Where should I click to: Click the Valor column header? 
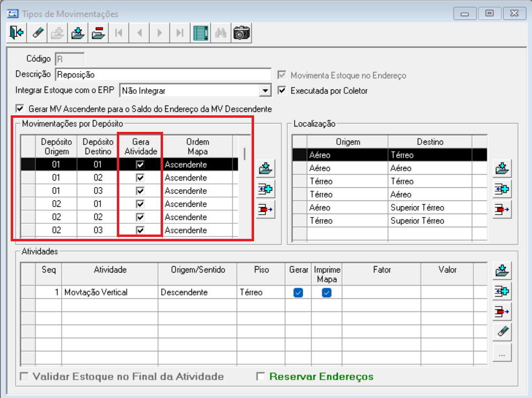point(447,274)
